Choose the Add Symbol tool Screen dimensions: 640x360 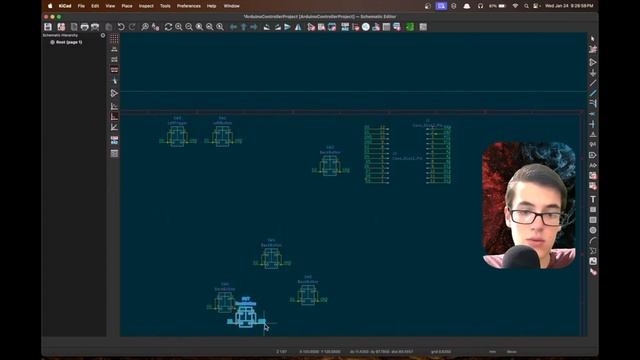pyautogui.click(x=593, y=62)
